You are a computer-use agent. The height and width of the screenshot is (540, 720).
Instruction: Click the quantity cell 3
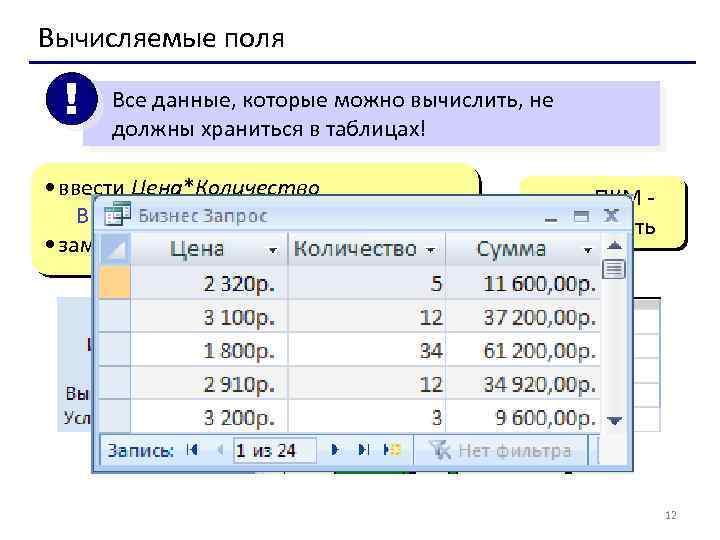(366, 417)
